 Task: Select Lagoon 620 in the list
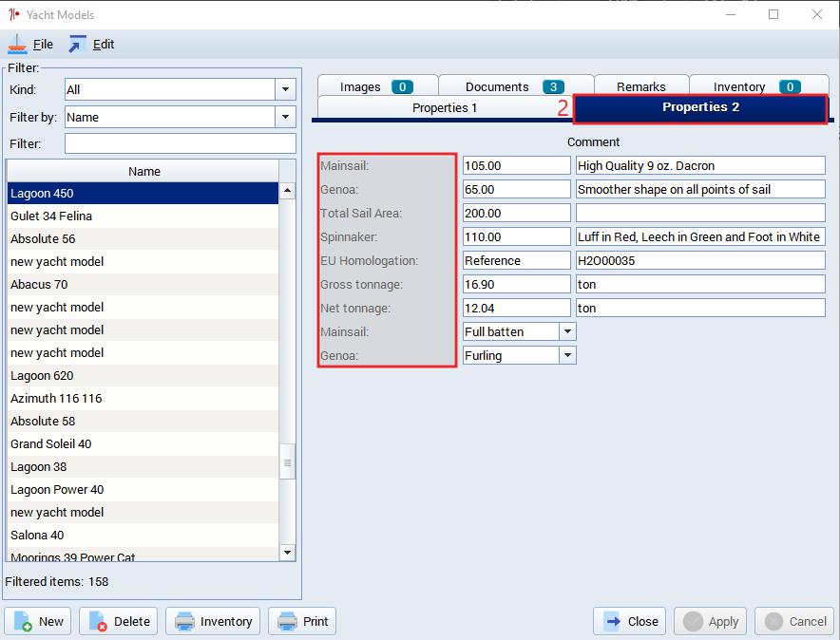tap(143, 376)
